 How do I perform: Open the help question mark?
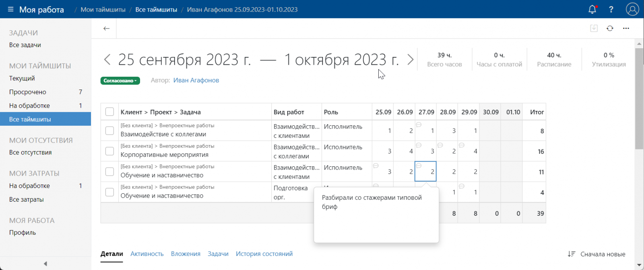tap(611, 9)
